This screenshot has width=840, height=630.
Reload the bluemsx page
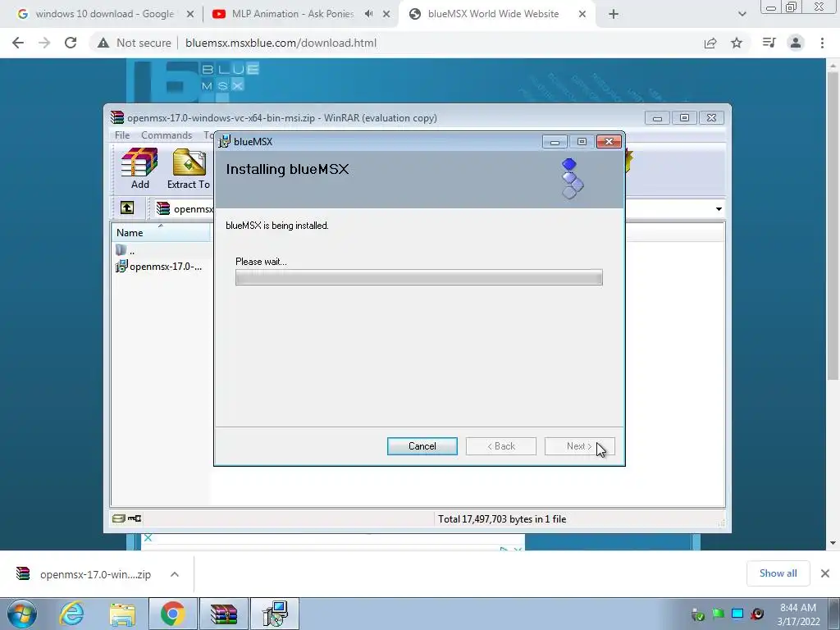[x=71, y=43]
